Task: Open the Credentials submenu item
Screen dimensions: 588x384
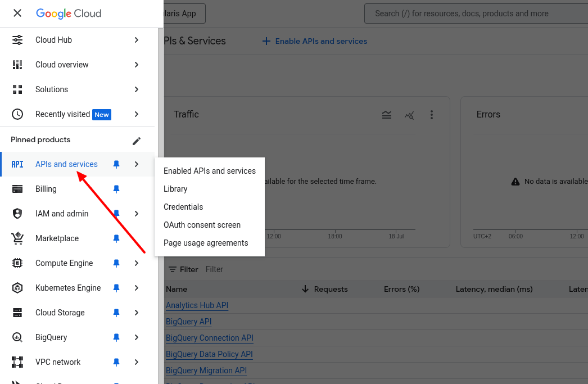Action: click(x=210, y=207)
